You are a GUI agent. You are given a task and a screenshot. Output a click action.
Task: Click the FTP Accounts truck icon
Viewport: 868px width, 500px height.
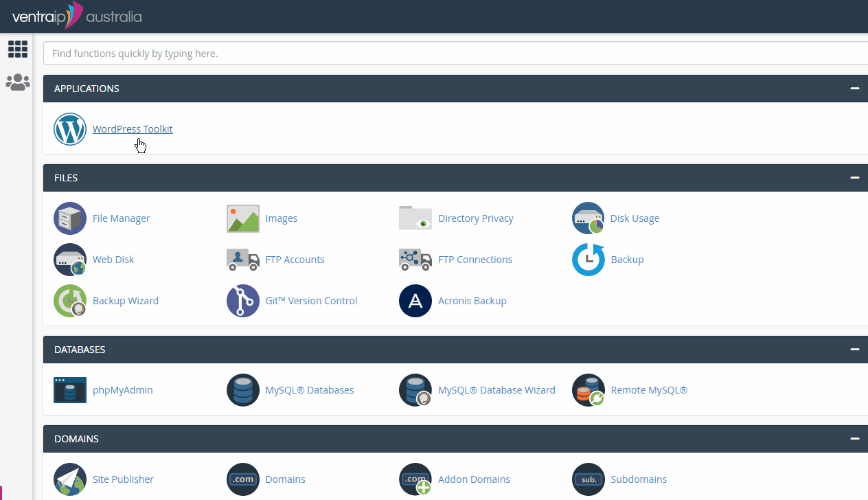pos(243,260)
